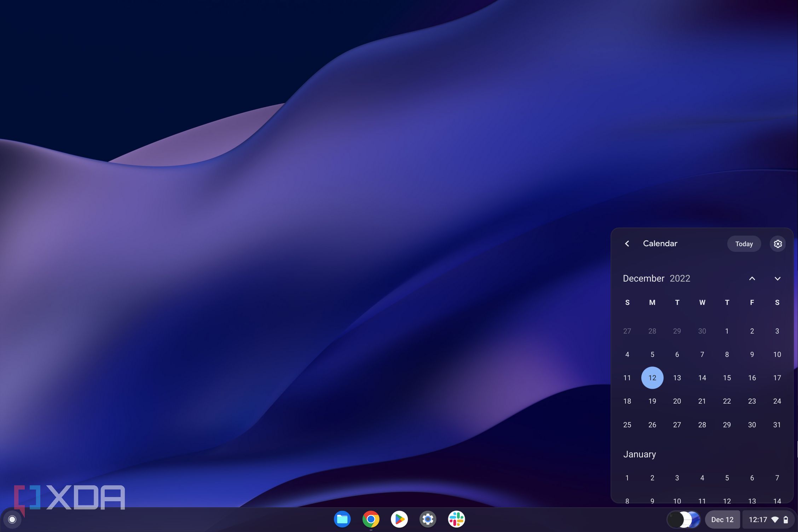
Task: Open the Google Play Store
Action: pos(399,519)
